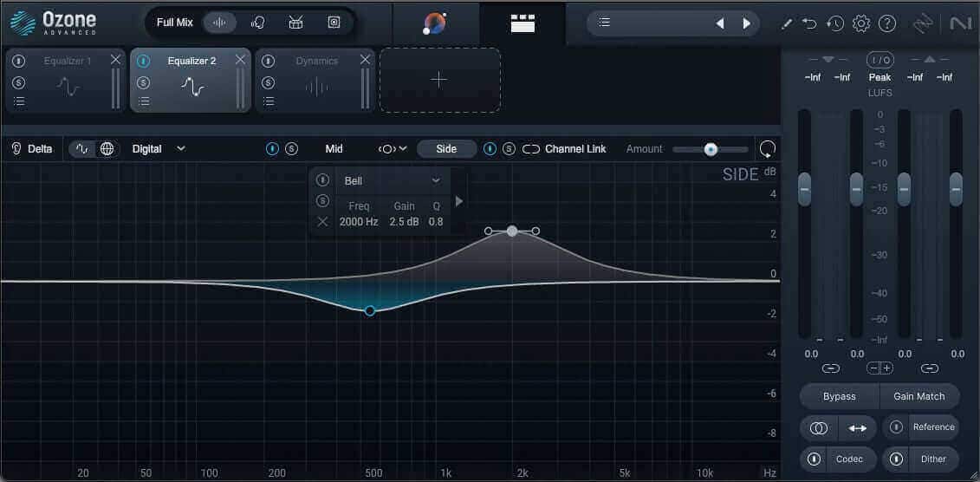980x482 pixels.
Task: Solo the Mid channel
Action: 292,149
